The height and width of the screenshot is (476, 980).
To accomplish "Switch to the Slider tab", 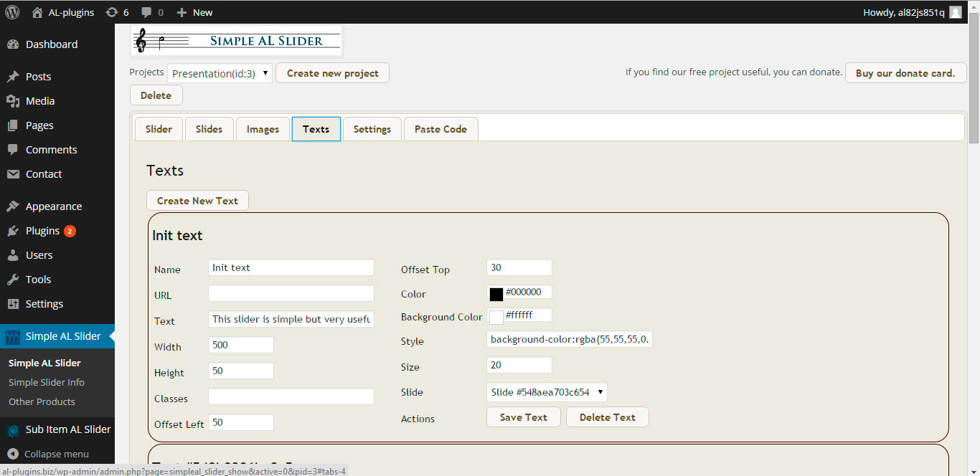I will tap(159, 129).
